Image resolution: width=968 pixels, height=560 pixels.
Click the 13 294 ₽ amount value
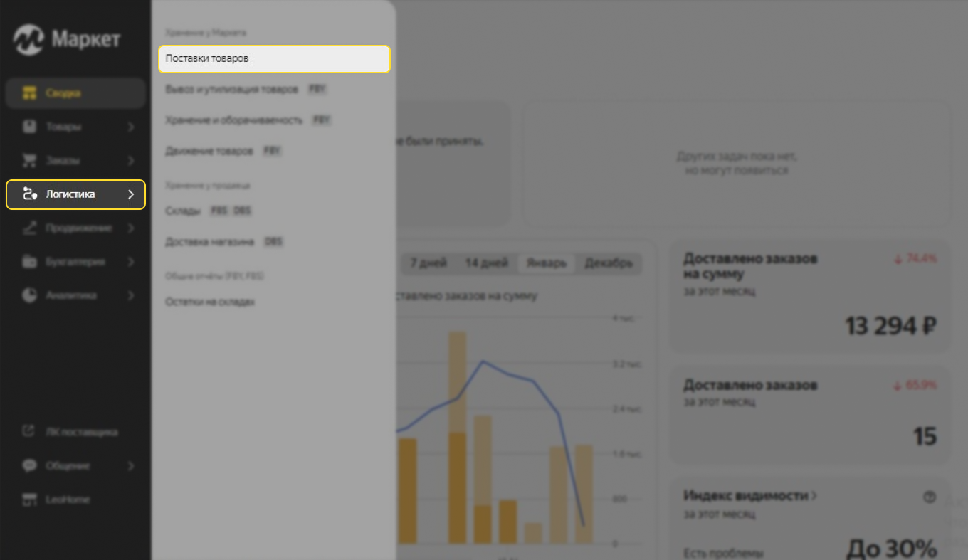point(890,327)
